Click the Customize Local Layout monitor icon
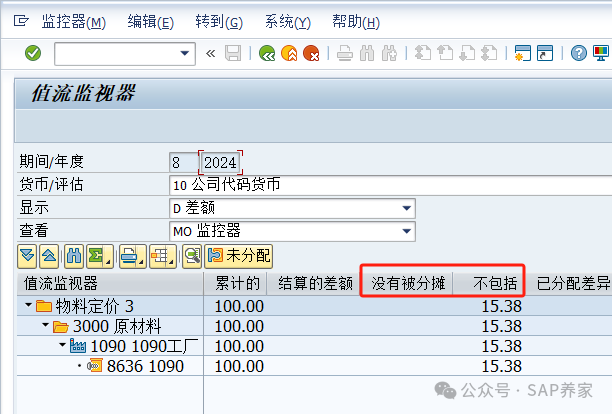Image resolution: width=612 pixels, height=414 pixels. (601, 53)
